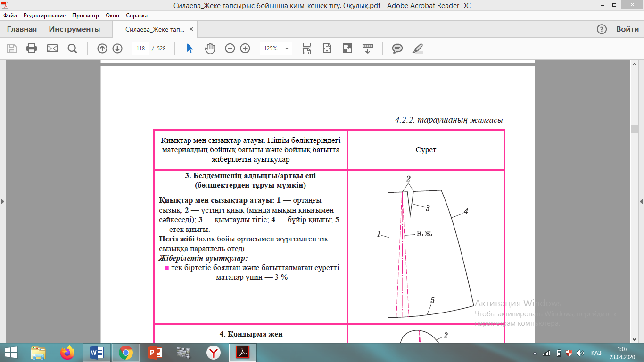Click the vertical scrollbar thumb
The height and width of the screenshot is (362, 644).
click(634, 129)
